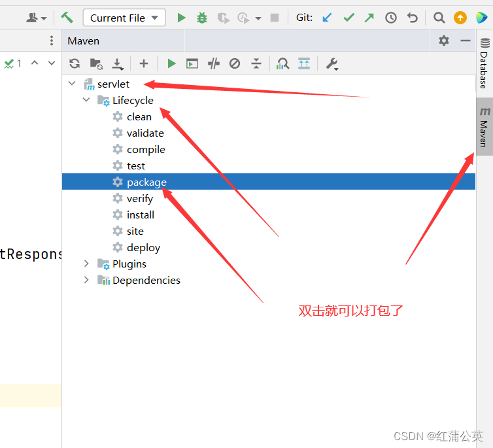The image size is (493, 448).
Task: Open the Current File run configuration dropdown
Action: click(x=124, y=18)
